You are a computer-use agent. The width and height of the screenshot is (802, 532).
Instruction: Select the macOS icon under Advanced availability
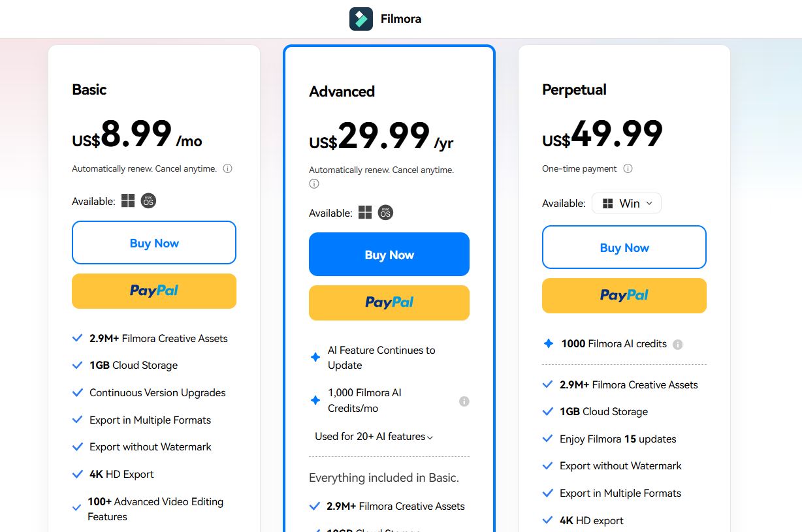pos(385,212)
